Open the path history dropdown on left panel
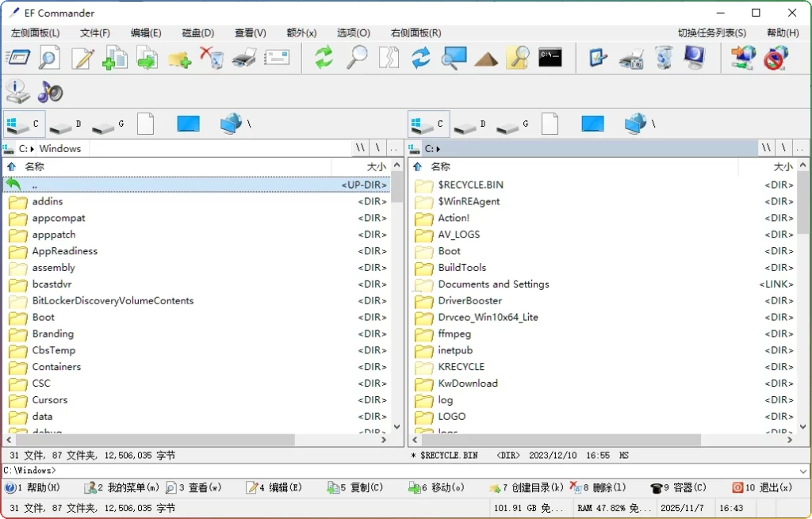This screenshot has height=519, width=812. 394,148
